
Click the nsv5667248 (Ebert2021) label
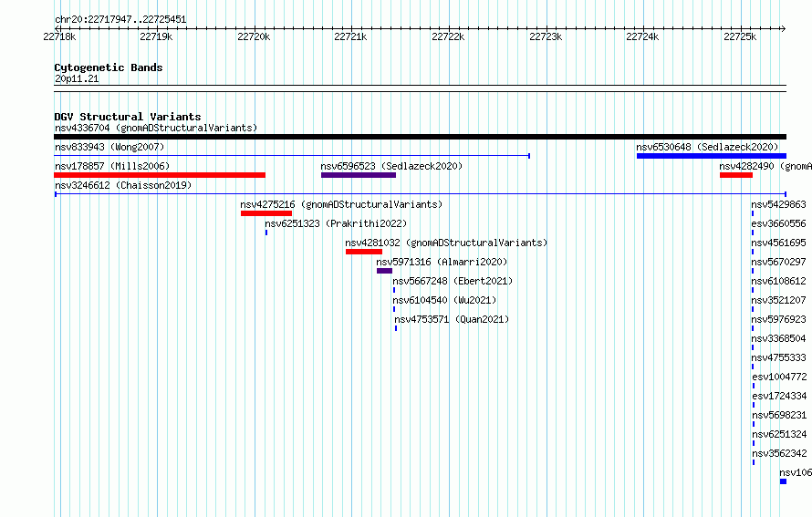pyautogui.click(x=453, y=281)
